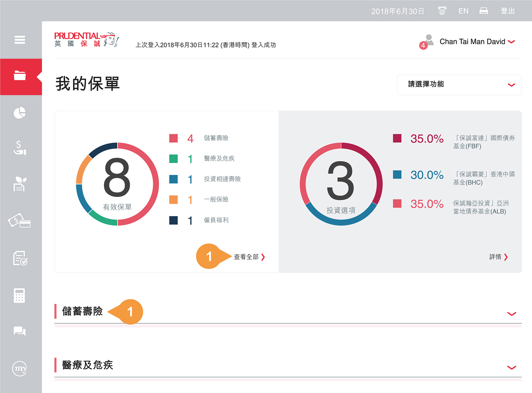The image size is (532, 393).
Task: Click the 詳情 link in investment panel
Action: tap(498, 257)
